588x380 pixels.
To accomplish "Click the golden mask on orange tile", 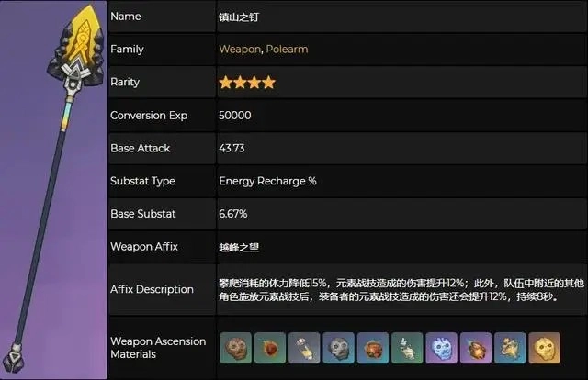I will [x=545, y=348].
